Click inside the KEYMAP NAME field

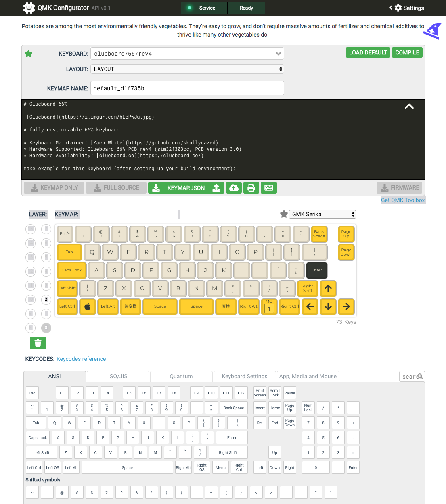click(x=187, y=88)
